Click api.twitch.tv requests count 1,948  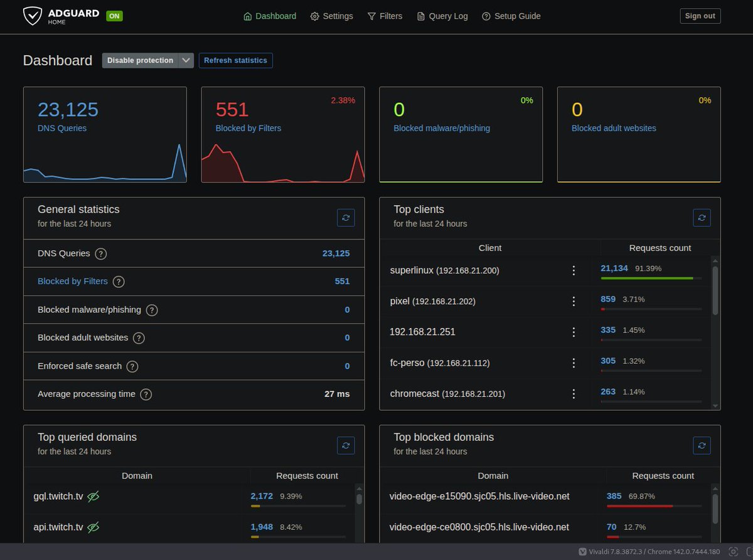click(262, 527)
